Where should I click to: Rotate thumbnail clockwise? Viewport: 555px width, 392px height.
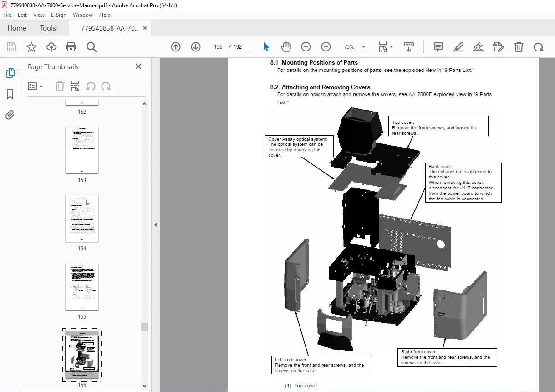click(x=106, y=86)
